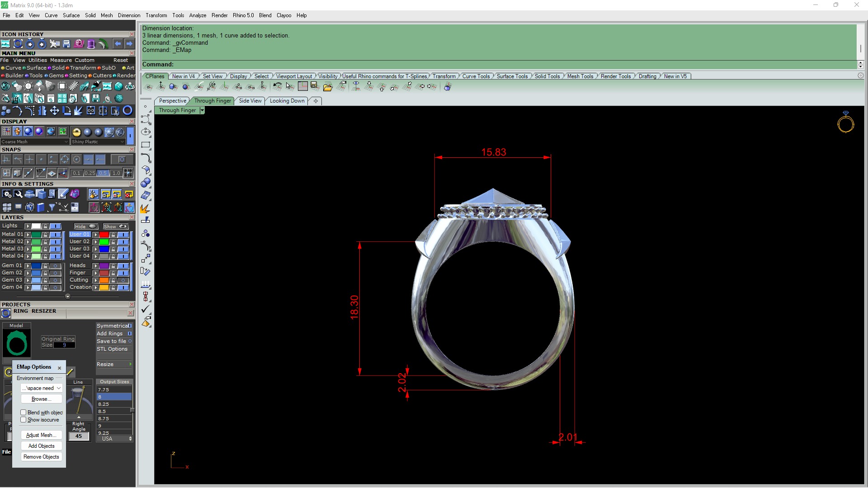
Task: Toggle Cutting layer visibility
Action: [123, 280]
